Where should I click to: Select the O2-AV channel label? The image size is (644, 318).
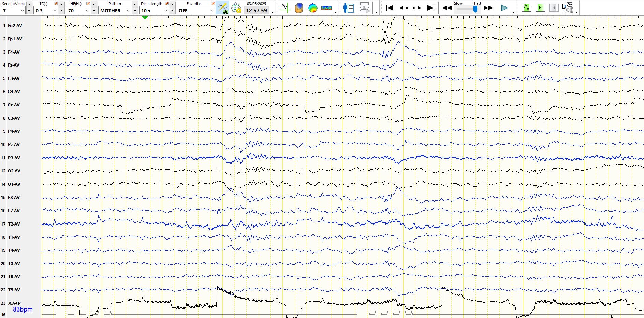tap(14, 171)
